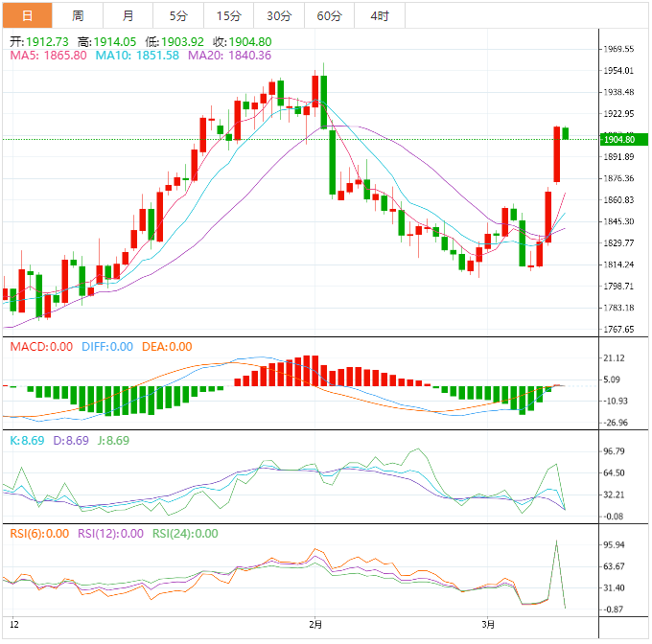Select the 15分 chart interval
Viewport: 652px width, 644px height.
click(x=228, y=15)
